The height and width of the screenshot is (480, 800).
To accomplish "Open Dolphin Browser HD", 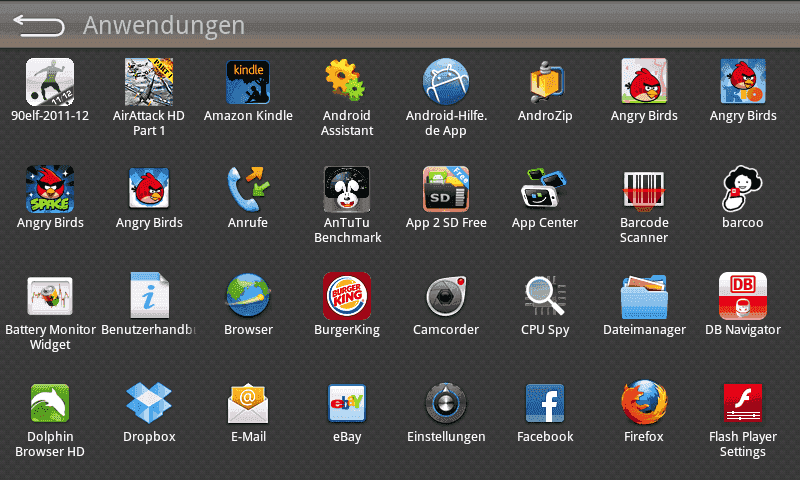I will coord(50,403).
